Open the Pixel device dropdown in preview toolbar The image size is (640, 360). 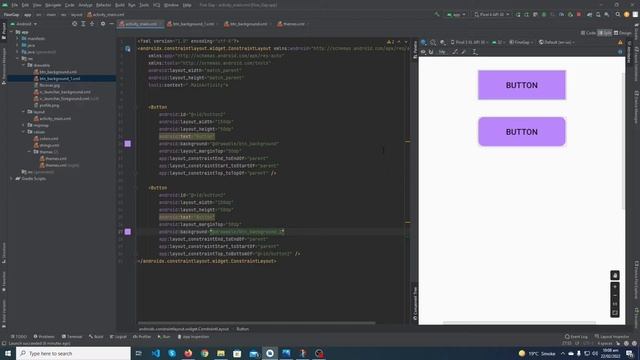click(x=469, y=42)
